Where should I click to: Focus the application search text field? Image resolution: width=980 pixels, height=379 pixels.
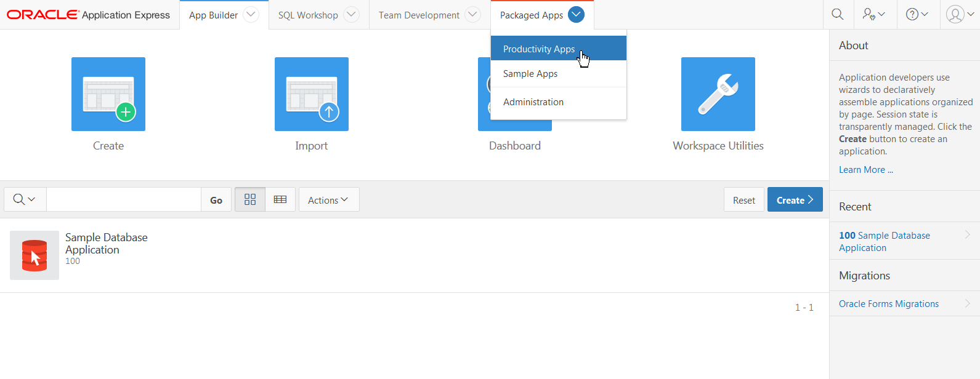[124, 199]
